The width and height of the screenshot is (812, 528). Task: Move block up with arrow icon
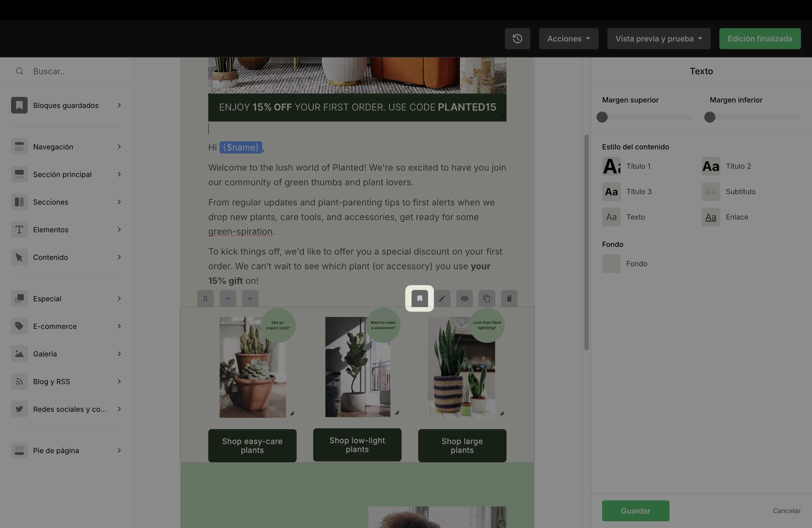[228, 299]
